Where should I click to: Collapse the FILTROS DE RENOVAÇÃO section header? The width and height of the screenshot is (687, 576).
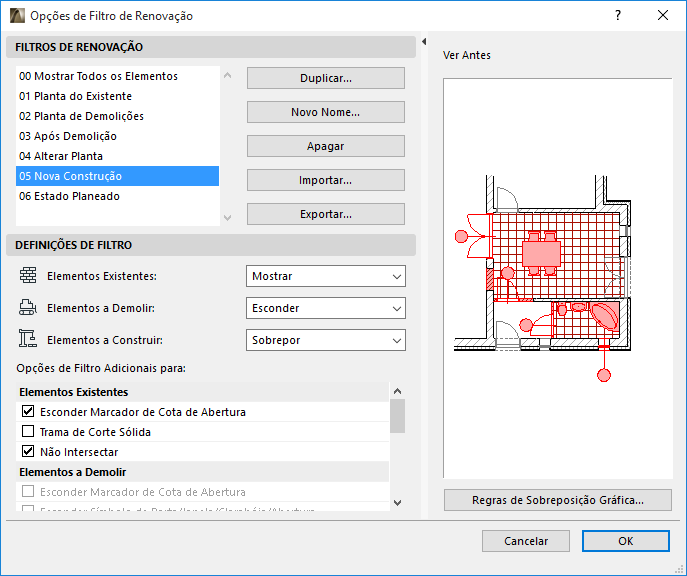(x=211, y=47)
